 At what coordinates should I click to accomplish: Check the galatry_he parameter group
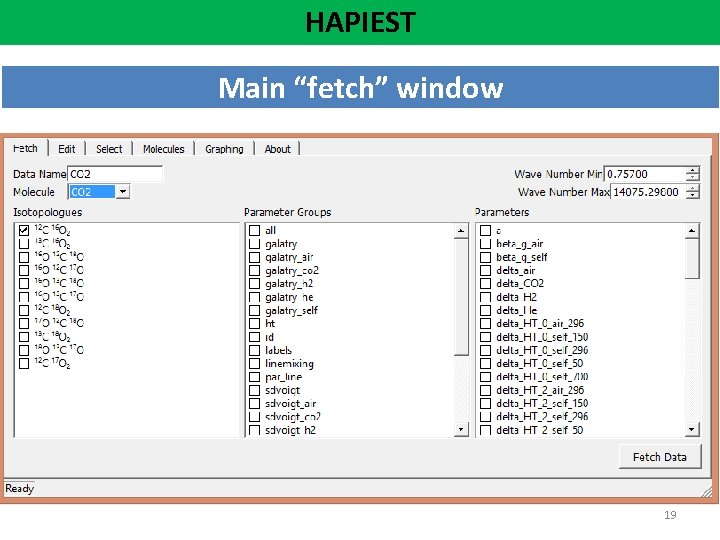(x=254, y=297)
